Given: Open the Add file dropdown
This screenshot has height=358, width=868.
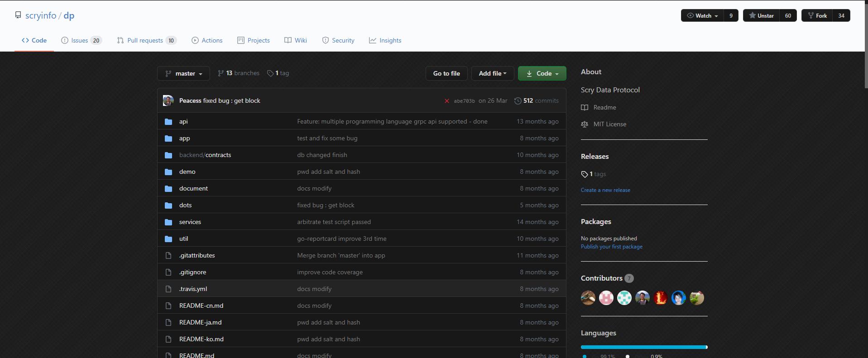Looking at the screenshot, I should pyautogui.click(x=493, y=73).
